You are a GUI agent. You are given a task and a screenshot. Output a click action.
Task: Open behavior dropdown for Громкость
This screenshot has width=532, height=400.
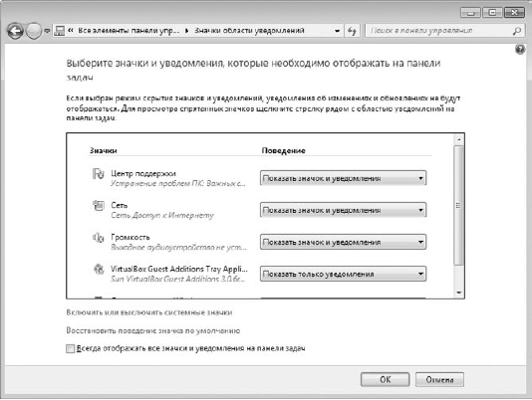coord(343,242)
